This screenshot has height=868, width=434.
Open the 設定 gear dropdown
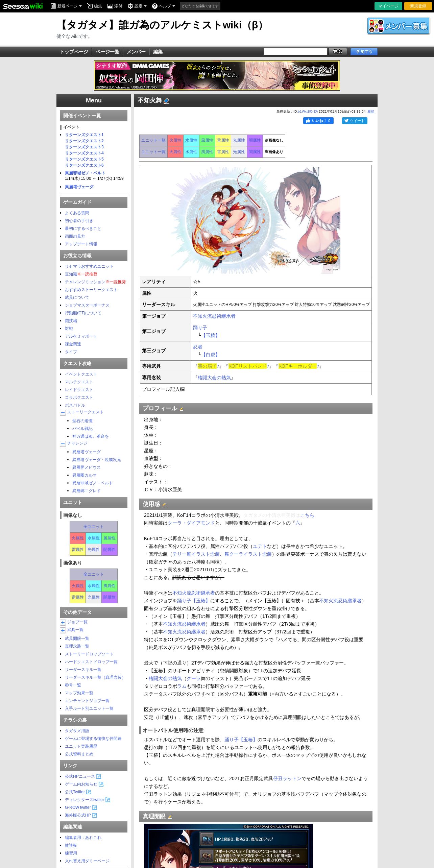pos(137,6)
